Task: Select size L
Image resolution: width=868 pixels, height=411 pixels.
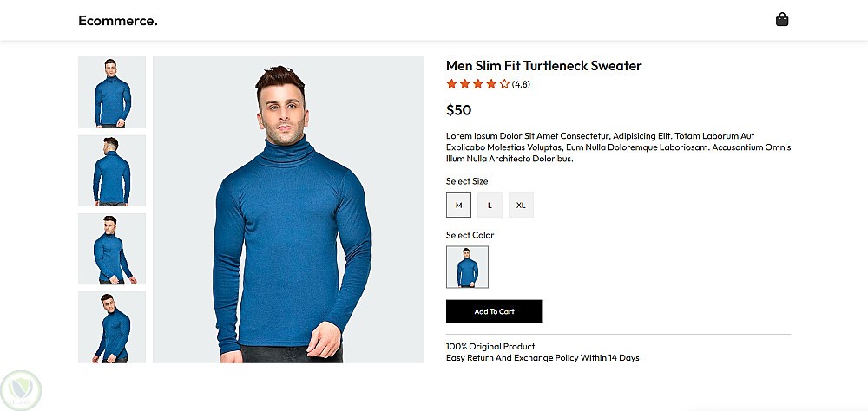Action: (490, 205)
